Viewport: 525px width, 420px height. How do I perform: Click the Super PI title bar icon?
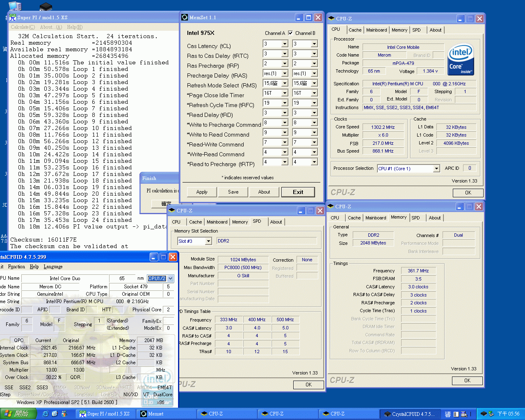[13, 17]
